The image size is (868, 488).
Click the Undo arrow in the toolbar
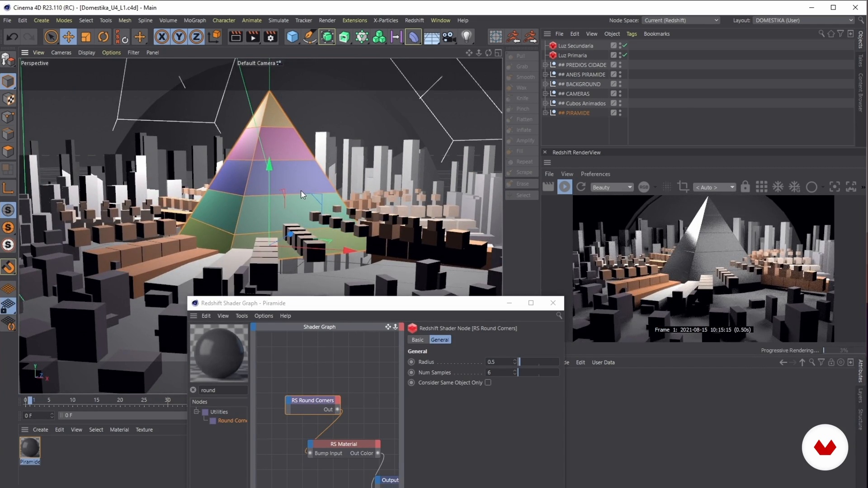tap(12, 37)
